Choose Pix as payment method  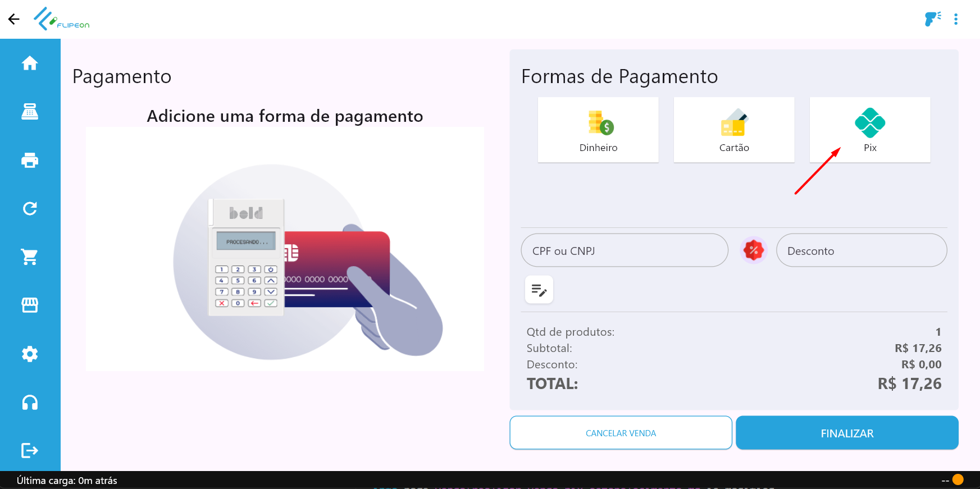[x=870, y=130]
